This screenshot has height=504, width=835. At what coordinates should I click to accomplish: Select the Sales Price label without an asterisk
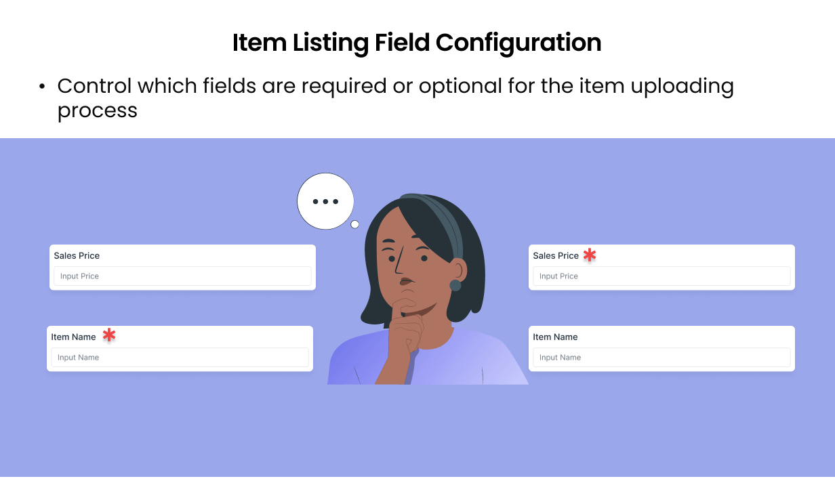tap(77, 255)
